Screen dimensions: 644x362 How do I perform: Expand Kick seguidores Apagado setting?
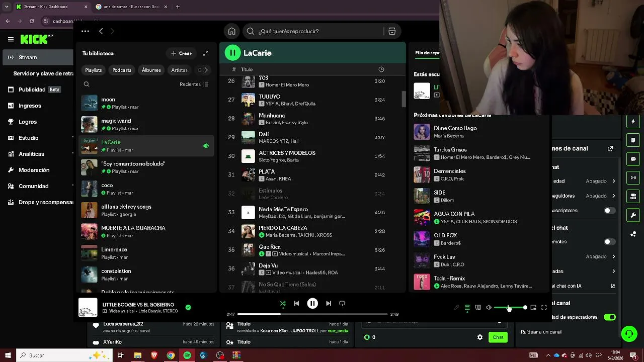click(600, 196)
